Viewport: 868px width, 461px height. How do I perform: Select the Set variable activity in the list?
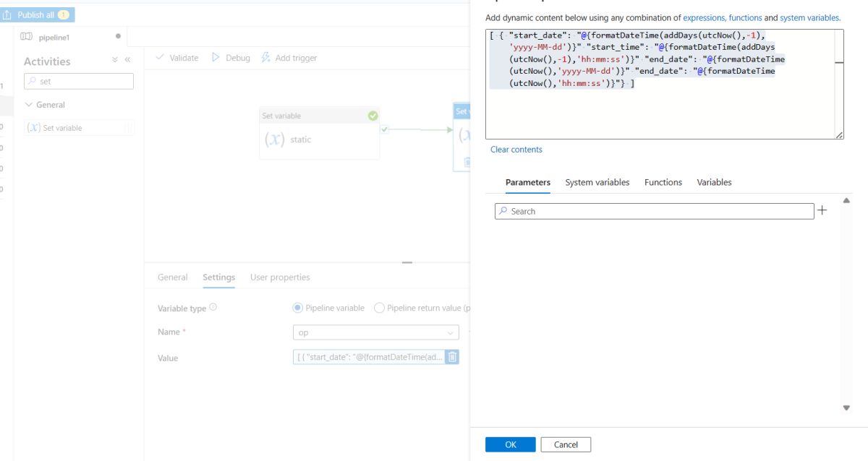point(79,128)
